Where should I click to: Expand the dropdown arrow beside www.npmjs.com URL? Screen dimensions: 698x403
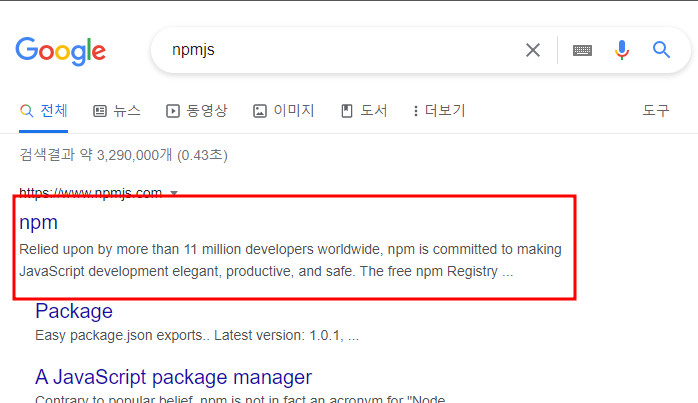pos(174,193)
